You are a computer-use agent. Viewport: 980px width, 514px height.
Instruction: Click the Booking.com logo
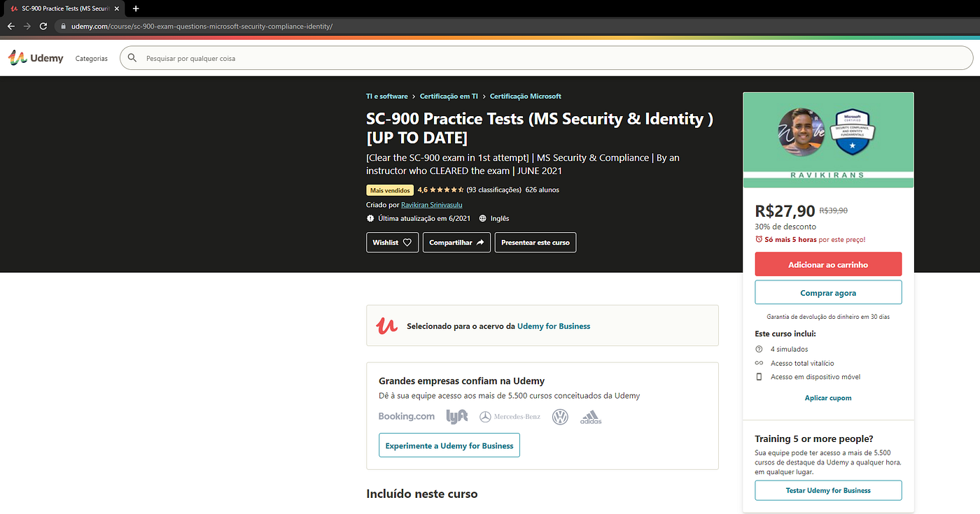(407, 416)
